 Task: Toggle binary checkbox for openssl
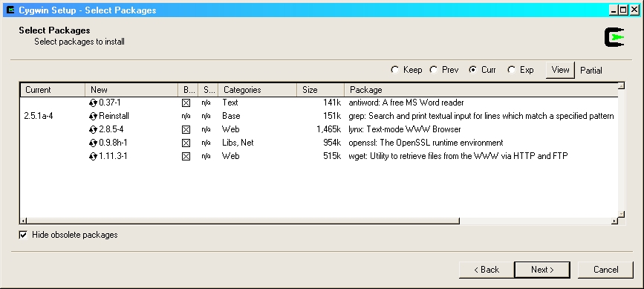click(186, 143)
